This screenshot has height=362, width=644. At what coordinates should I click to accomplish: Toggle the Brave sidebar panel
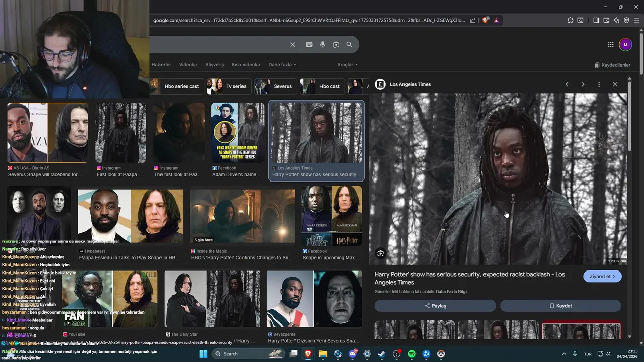(596, 20)
